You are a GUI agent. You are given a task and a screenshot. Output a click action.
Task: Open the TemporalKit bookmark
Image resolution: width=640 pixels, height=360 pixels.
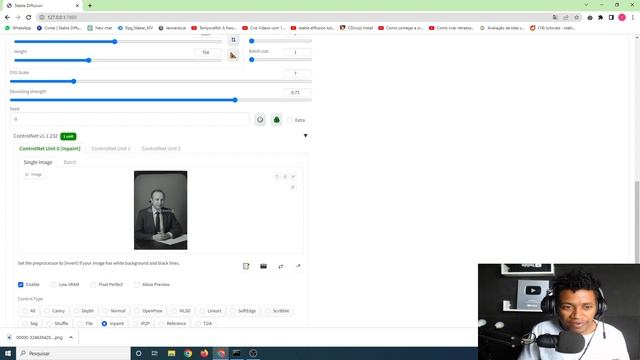coord(214,28)
